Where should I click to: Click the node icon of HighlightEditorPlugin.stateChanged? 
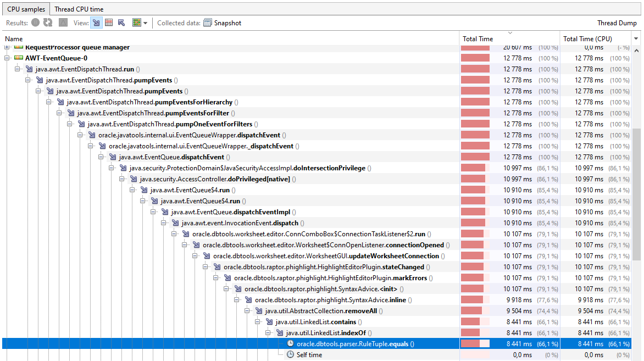click(217, 267)
